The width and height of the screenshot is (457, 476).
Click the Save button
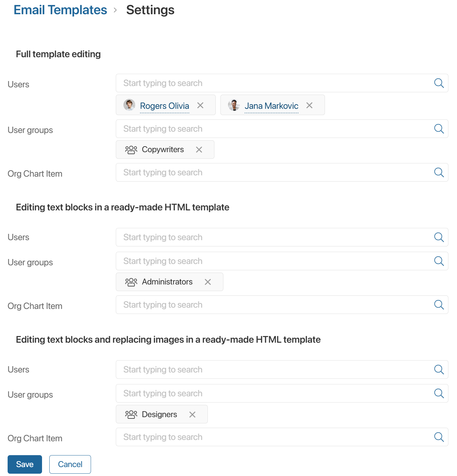[x=24, y=464]
